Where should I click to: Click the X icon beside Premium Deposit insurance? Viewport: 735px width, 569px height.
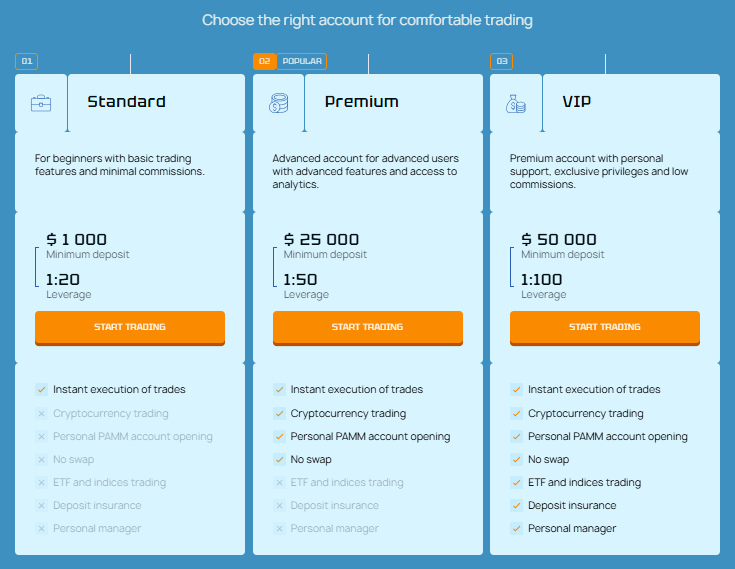279,506
